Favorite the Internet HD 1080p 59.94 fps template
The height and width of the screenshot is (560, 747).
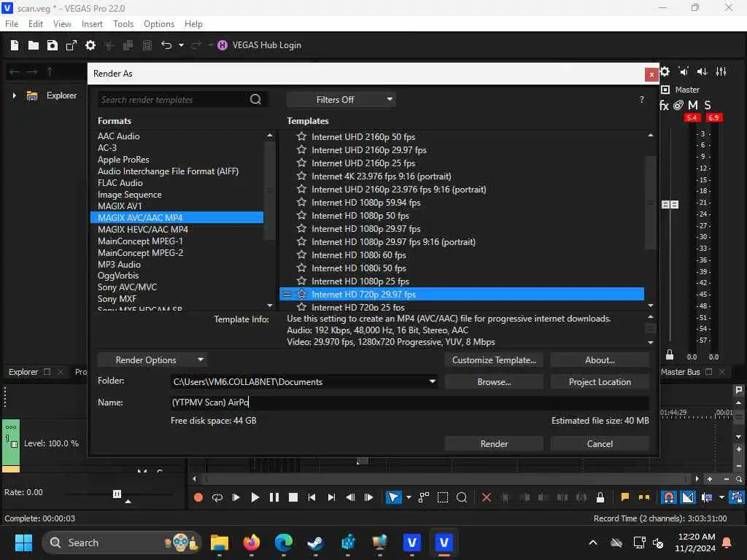[x=301, y=203]
